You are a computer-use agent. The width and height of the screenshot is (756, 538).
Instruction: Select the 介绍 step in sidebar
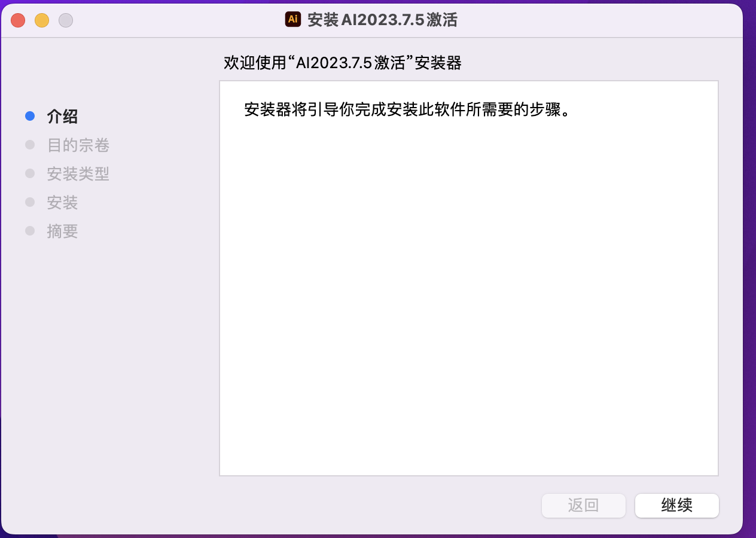point(62,117)
